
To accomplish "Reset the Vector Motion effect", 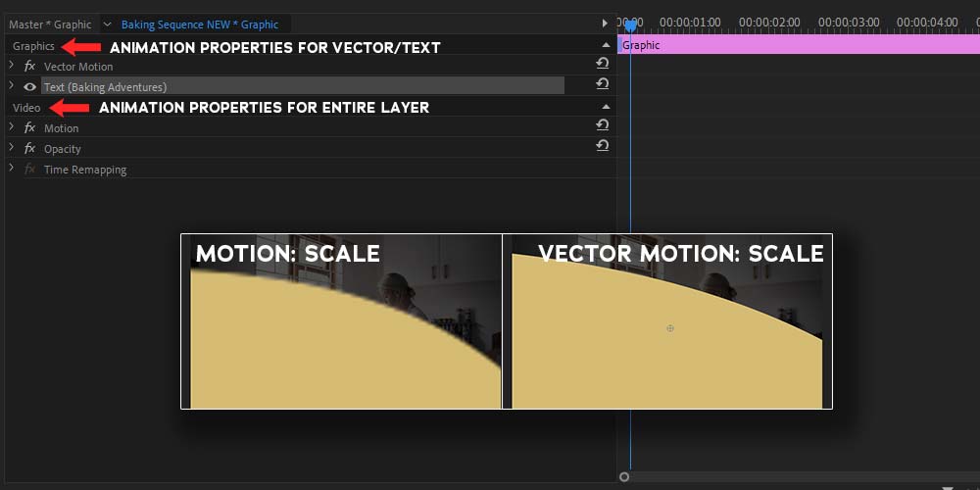I will (x=603, y=64).
